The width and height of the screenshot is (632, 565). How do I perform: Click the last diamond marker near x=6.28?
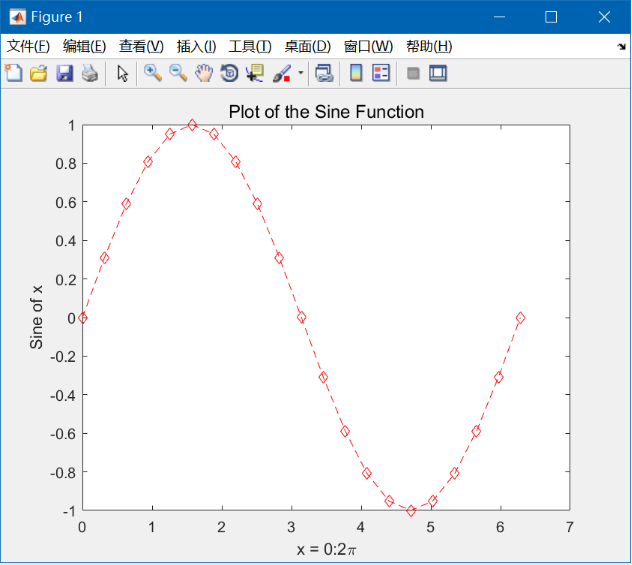click(520, 318)
